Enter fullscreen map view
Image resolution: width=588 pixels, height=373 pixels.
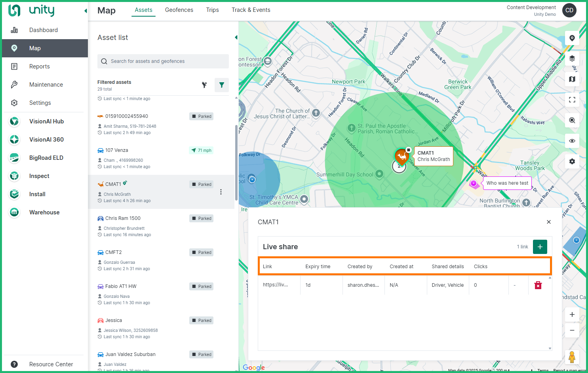572,100
